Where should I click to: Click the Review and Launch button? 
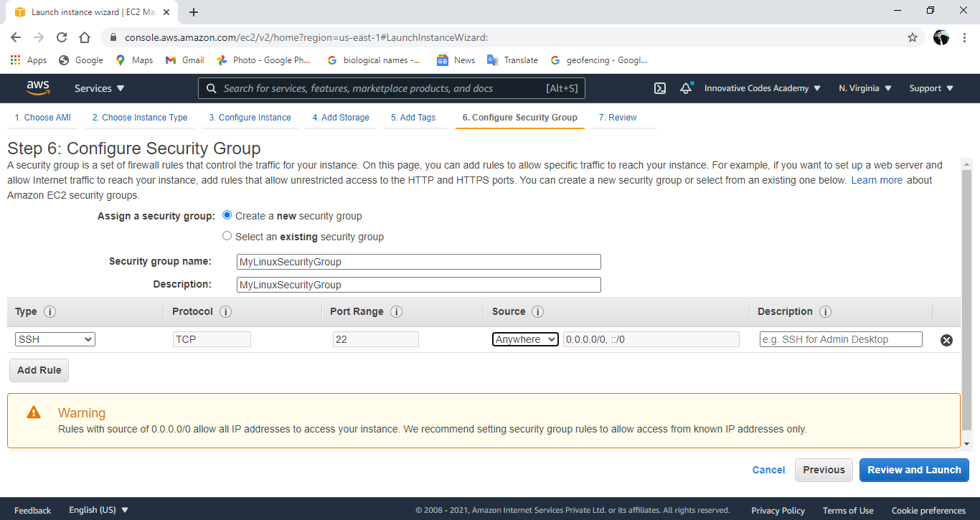coord(913,470)
